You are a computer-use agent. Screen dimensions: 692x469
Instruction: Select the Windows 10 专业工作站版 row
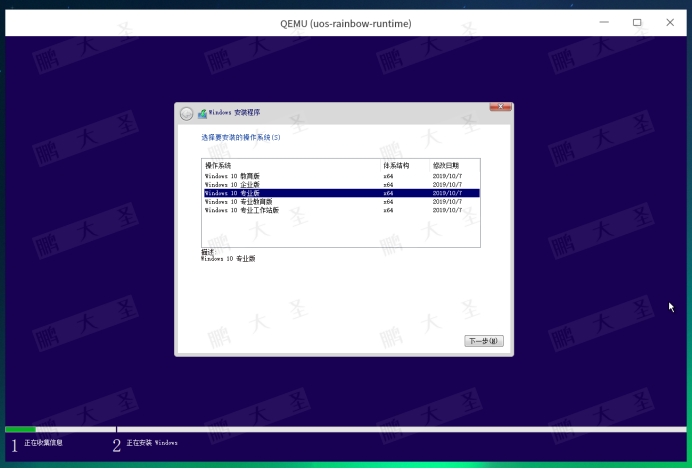342,210
